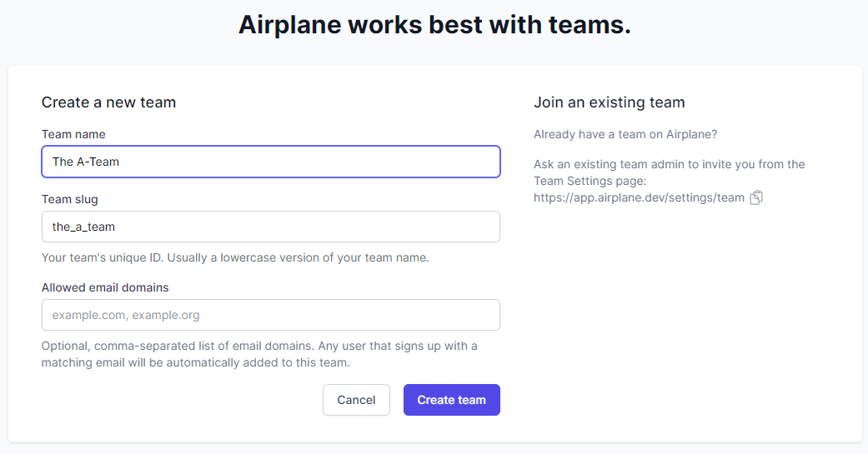This screenshot has width=868, height=454.
Task: Click 'Already have a team on Airplane?' text
Action: pos(625,134)
